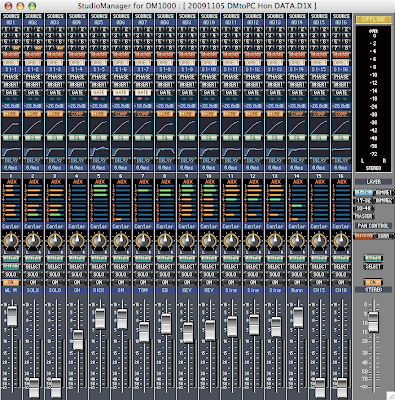Switch to the REMOTE2 layer

383,200
